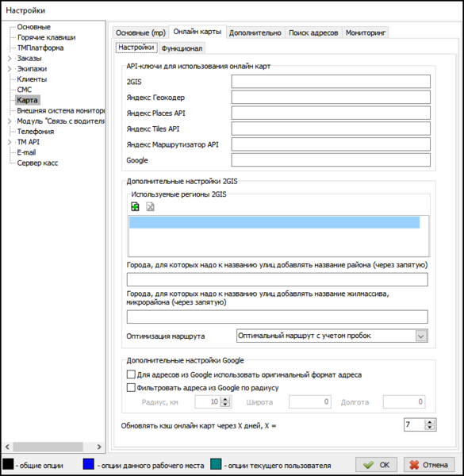
Task: Expand the Заказы tree node
Action: click(9, 58)
